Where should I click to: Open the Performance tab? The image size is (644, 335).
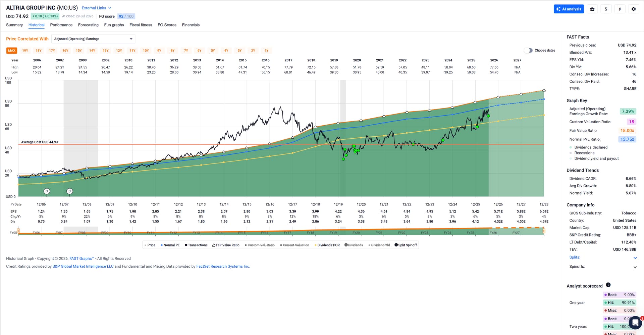click(x=61, y=25)
